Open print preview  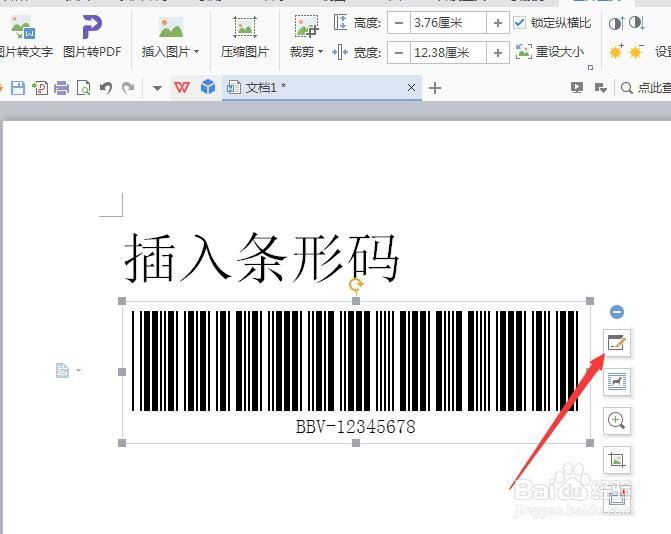coord(83,88)
